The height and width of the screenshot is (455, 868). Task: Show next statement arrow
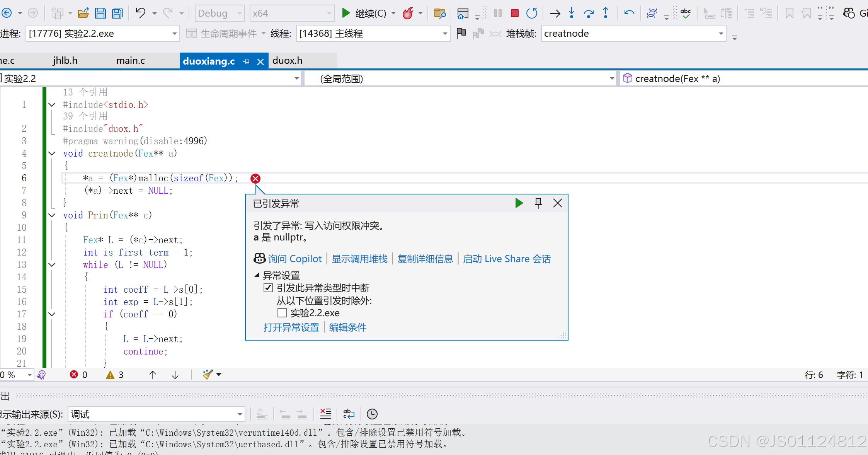[555, 14]
